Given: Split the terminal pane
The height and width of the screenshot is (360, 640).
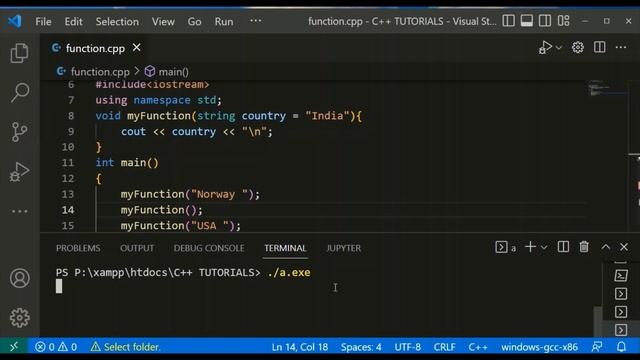Looking at the screenshot, I should 563,247.
